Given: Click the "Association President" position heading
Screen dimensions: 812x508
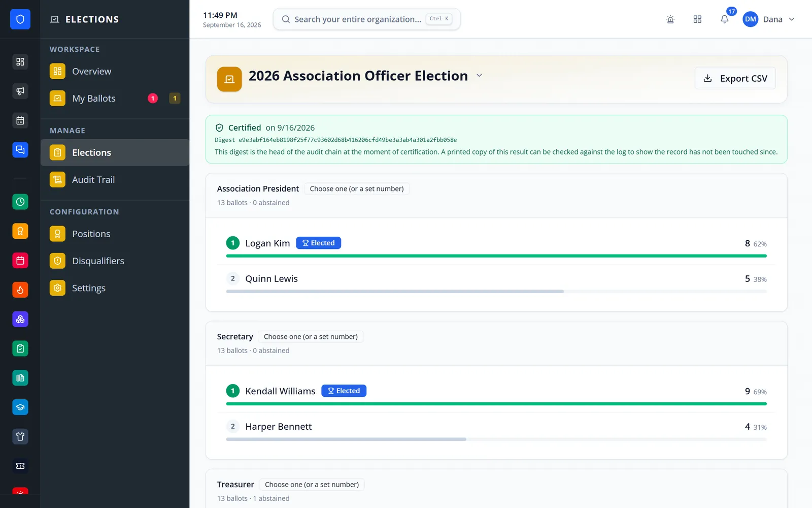Looking at the screenshot, I should (x=258, y=188).
